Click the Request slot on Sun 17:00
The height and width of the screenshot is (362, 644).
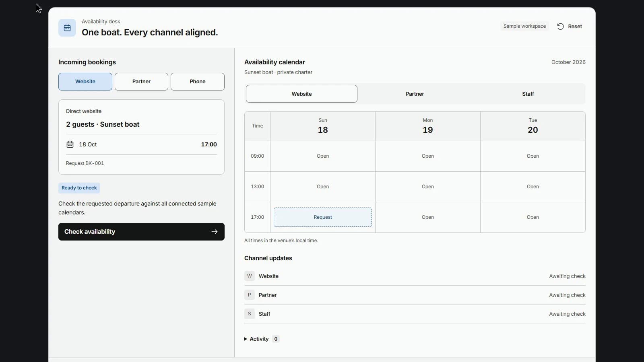[x=323, y=217]
